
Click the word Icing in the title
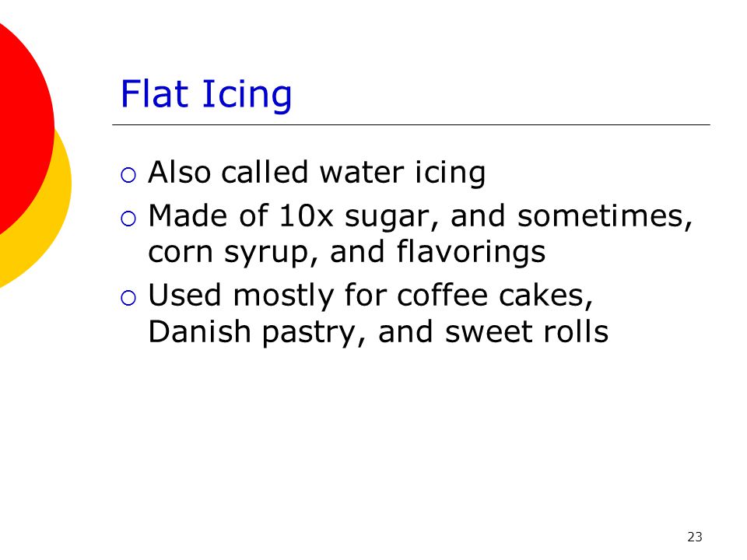pyautogui.click(x=247, y=95)
